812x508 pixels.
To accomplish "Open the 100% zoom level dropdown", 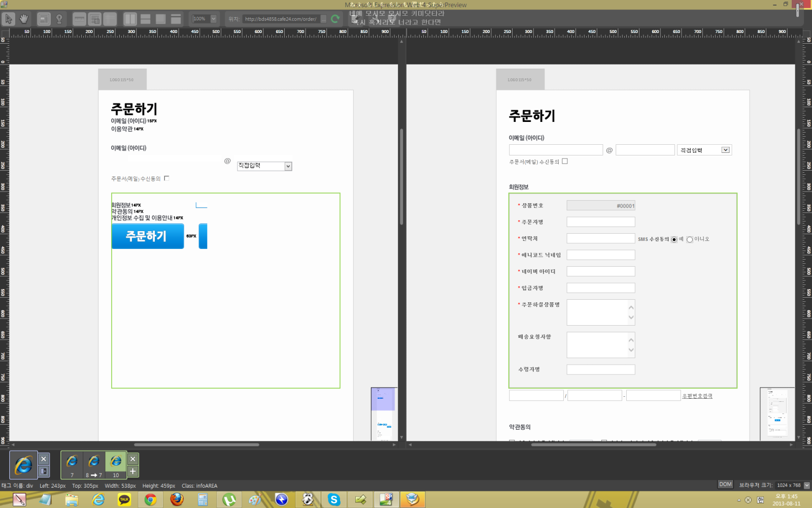I will point(213,19).
